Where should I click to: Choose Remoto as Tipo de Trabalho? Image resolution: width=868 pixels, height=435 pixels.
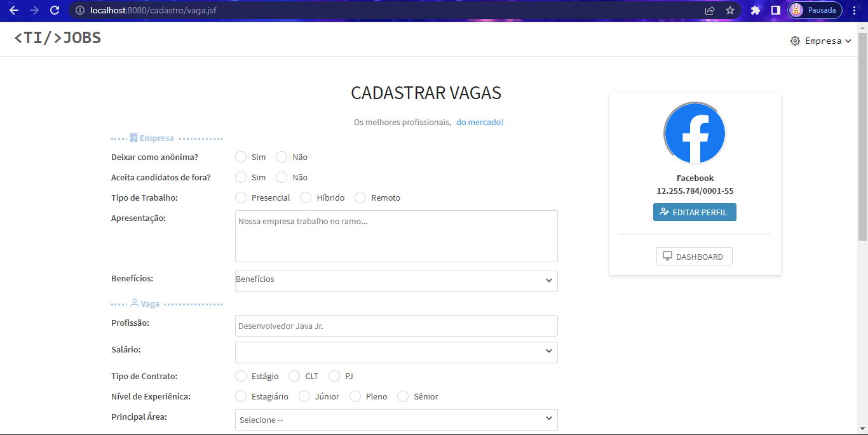click(x=360, y=197)
